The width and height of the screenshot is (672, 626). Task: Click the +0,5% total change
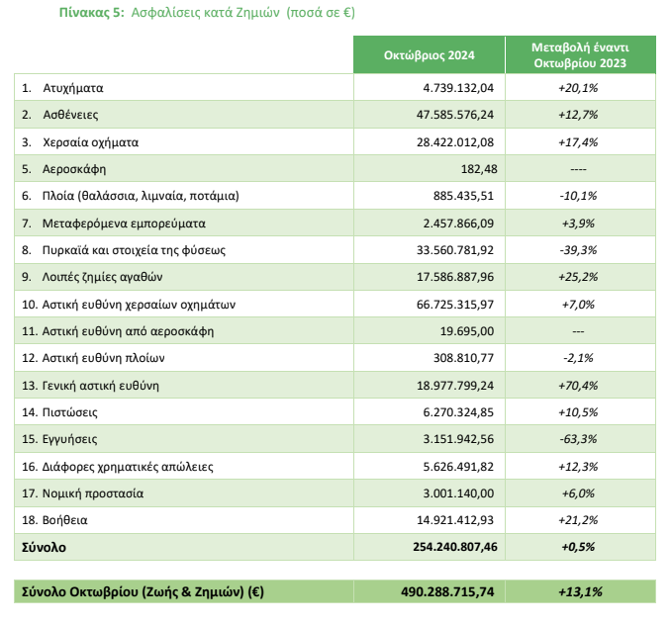(x=578, y=547)
